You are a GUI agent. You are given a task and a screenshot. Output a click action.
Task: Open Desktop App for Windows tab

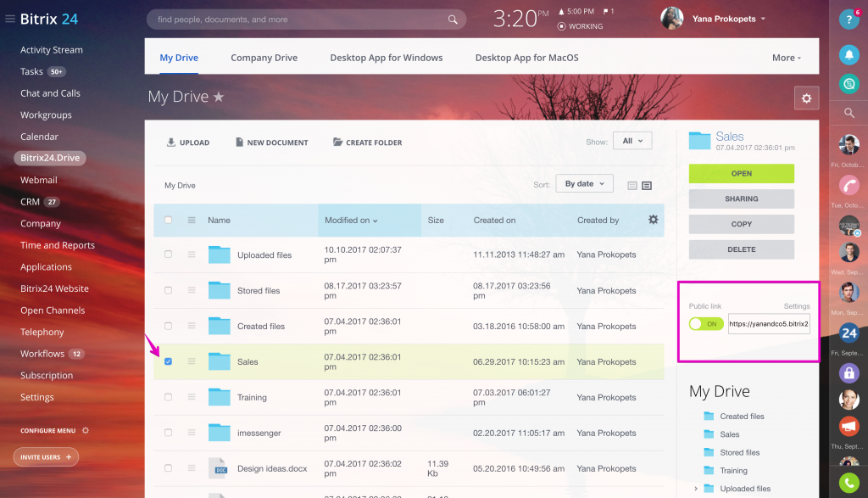tap(387, 58)
